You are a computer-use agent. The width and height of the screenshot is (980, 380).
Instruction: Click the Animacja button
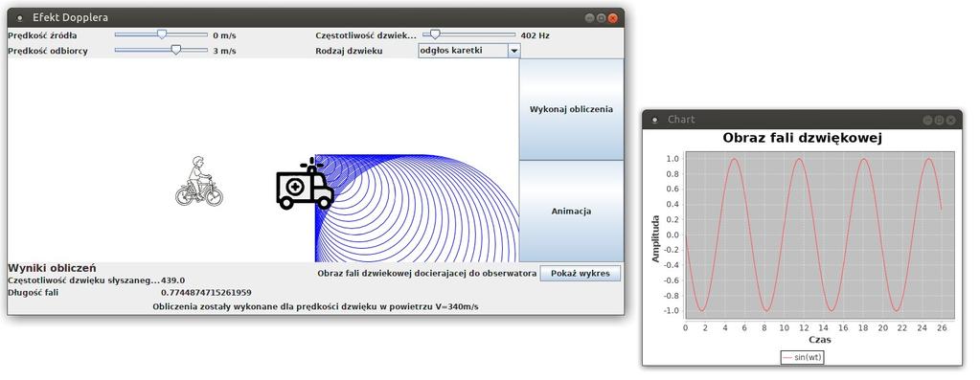(571, 211)
